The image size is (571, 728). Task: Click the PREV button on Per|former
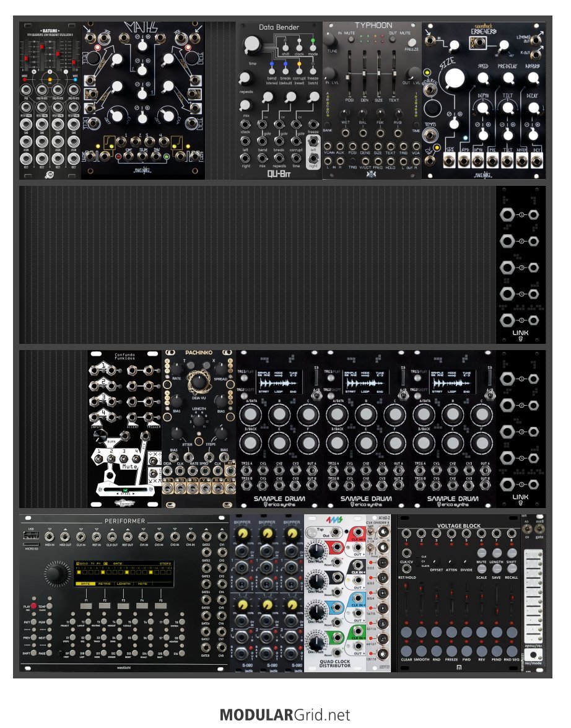pyautogui.click(x=34, y=638)
